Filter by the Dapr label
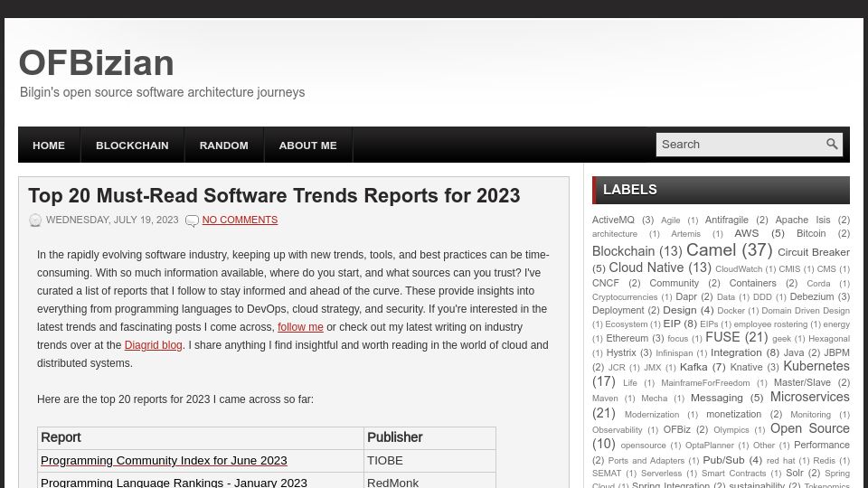This screenshot has width=868, height=488. (x=686, y=297)
